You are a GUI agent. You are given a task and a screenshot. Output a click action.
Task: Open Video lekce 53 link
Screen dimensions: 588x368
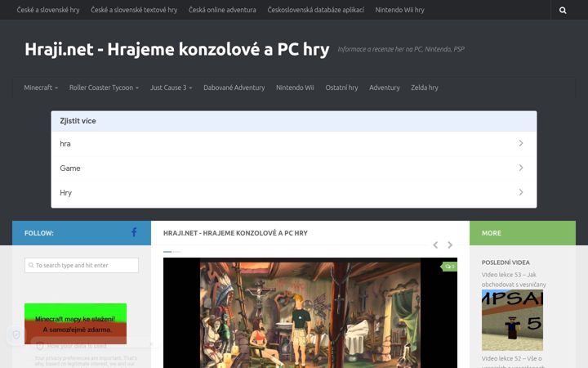click(514, 280)
